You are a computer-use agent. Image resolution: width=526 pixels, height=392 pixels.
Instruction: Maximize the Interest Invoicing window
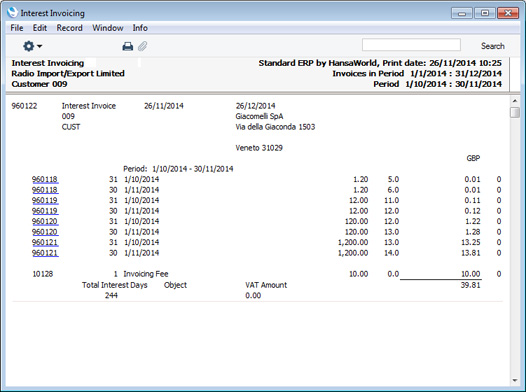[x=485, y=13]
